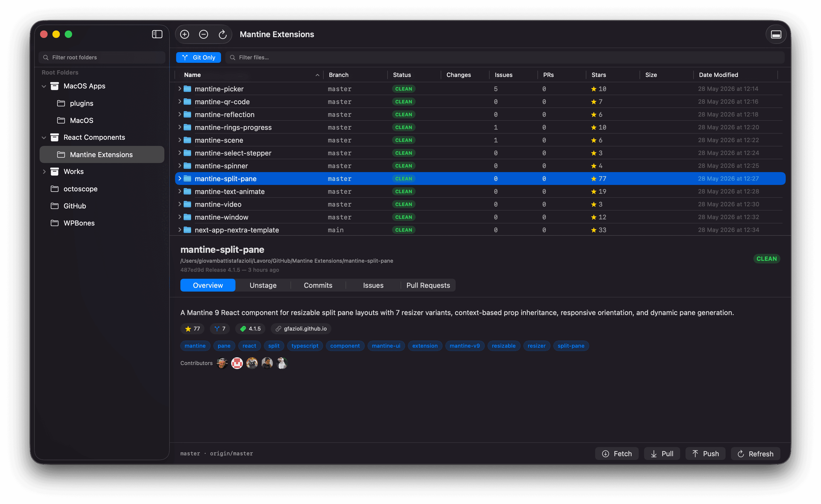821x504 pixels.
Task: Click the last contributor avatar
Action: (282, 363)
